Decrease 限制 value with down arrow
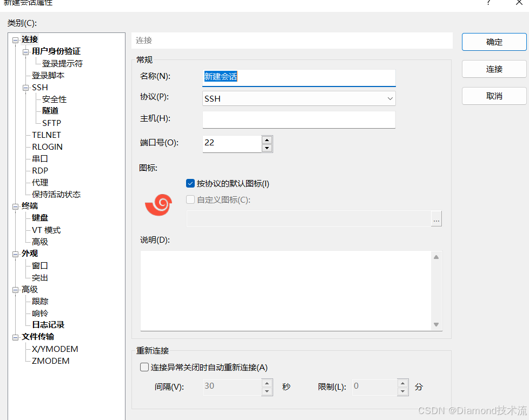This screenshot has height=420, width=529. [x=403, y=391]
